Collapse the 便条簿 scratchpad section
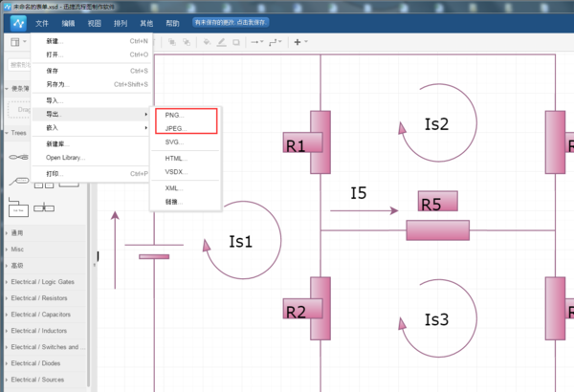 [x=17, y=89]
